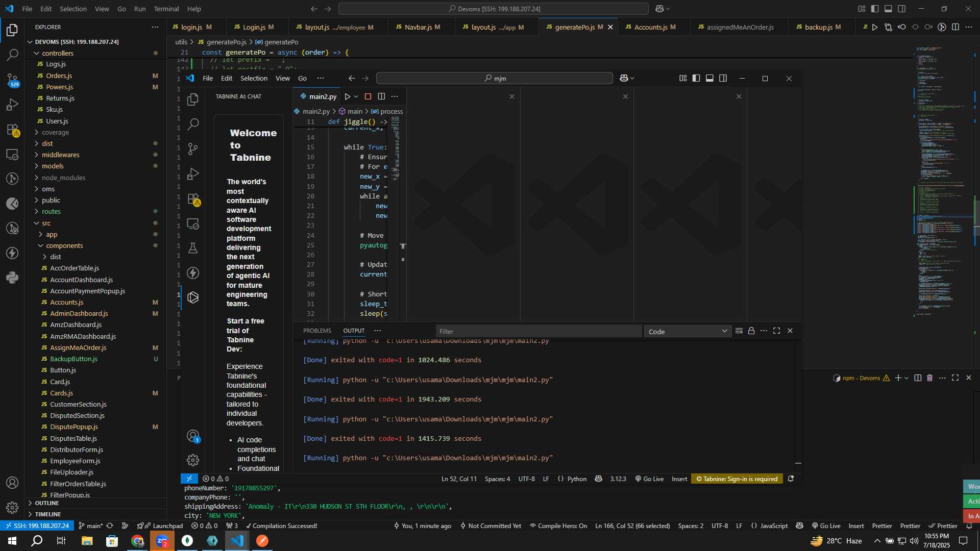Screen dimensions: 980x551
Task: Switch to the PROBLEMS panel tab
Action: 317,331
